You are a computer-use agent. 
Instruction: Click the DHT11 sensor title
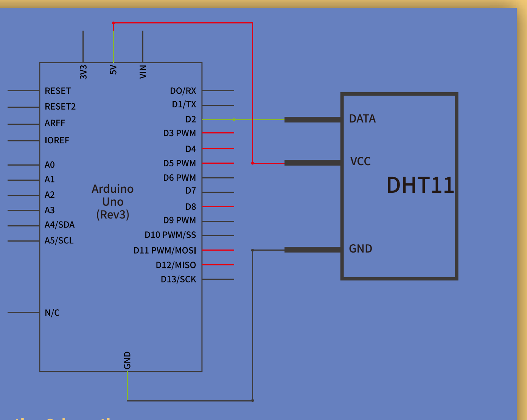(x=420, y=185)
